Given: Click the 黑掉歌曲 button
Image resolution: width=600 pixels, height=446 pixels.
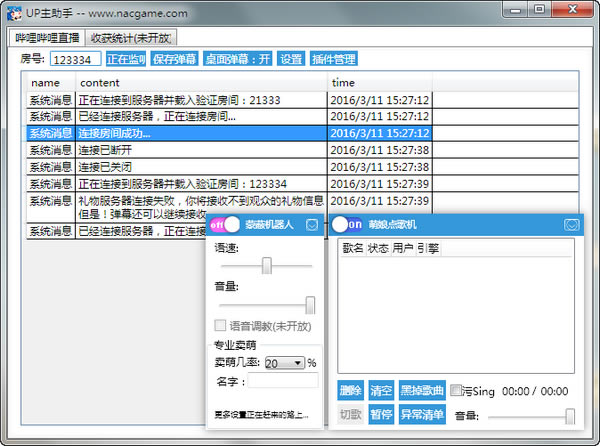Looking at the screenshot, I should click(x=421, y=391).
